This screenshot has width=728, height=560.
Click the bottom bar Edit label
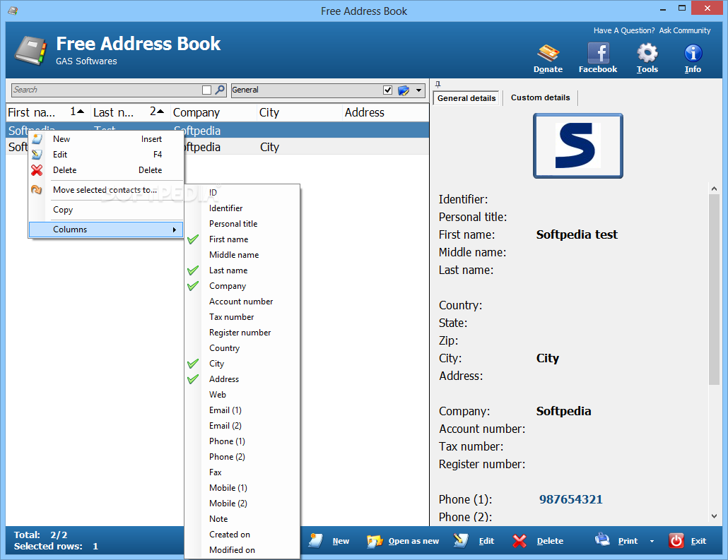click(486, 541)
